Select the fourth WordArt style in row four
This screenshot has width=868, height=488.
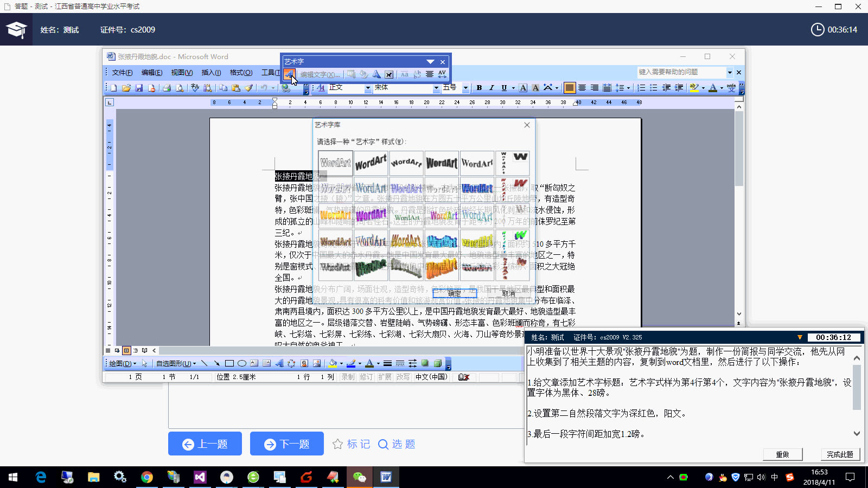click(442, 241)
